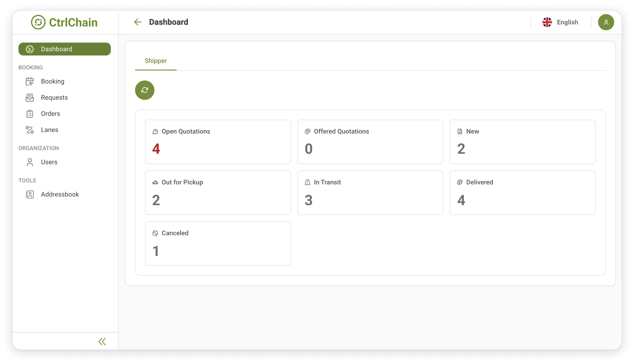Open the Delivered card
This screenshot has height=364, width=634.
coord(522,193)
